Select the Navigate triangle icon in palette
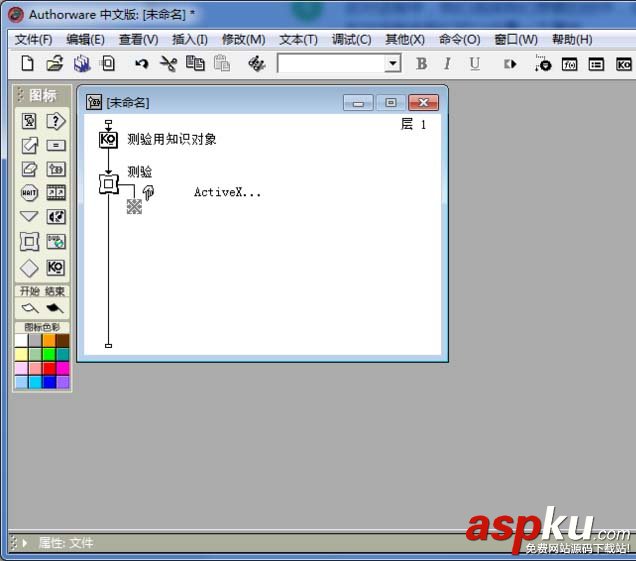Image resolution: width=636 pixels, height=561 pixels. pyautogui.click(x=29, y=216)
